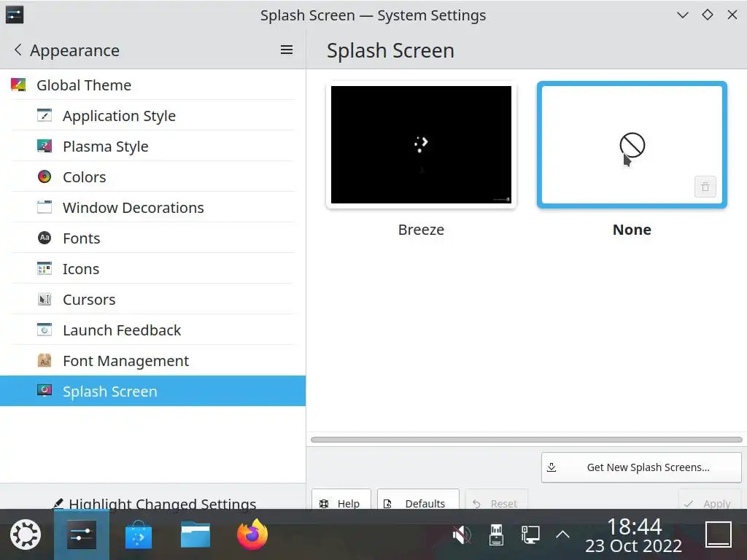Click the Fonts Aa icon

[x=44, y=238]
